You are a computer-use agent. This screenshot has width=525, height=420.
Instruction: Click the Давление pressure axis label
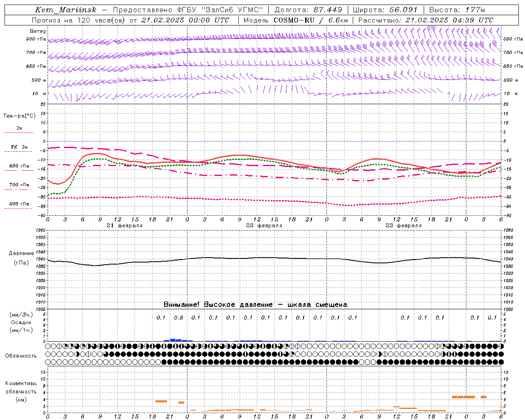(21, 253)
